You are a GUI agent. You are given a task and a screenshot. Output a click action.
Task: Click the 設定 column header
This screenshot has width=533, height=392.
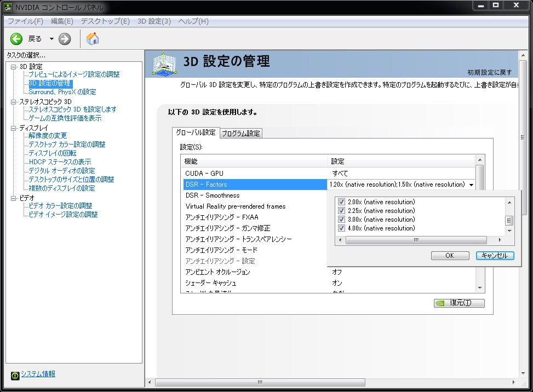402,162
